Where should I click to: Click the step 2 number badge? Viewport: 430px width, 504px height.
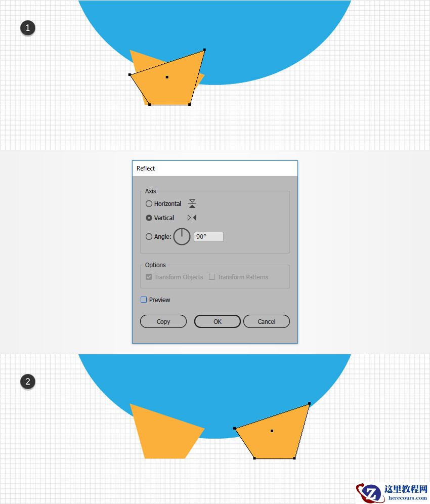click(x=28, y=382)
